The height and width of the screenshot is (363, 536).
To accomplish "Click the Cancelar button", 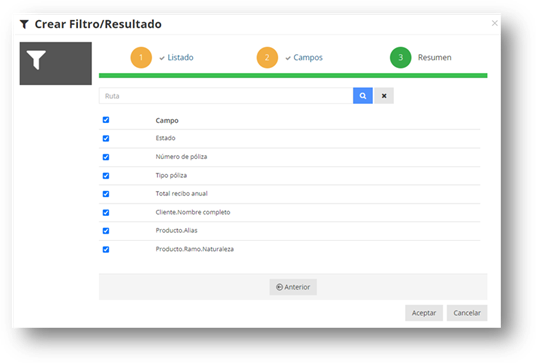I will tap(467, 313).
